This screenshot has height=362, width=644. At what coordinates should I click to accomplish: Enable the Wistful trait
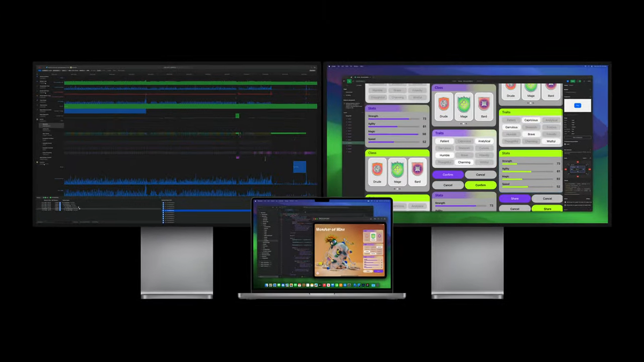(551, 141)
